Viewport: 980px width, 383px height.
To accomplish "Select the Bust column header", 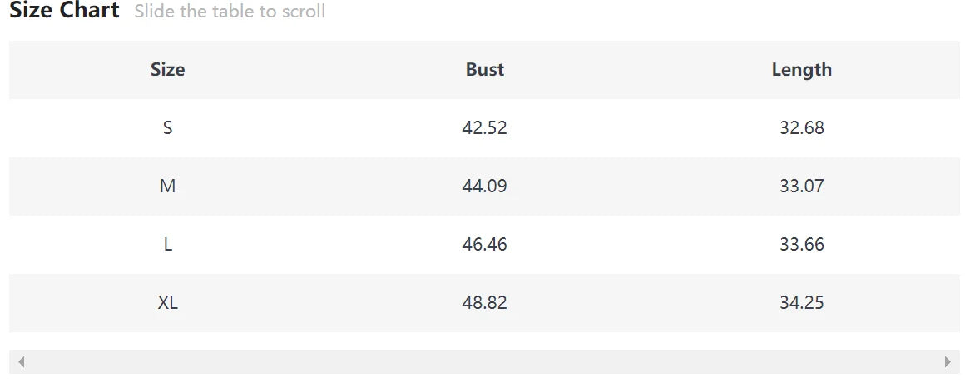I will pos(484,69).
